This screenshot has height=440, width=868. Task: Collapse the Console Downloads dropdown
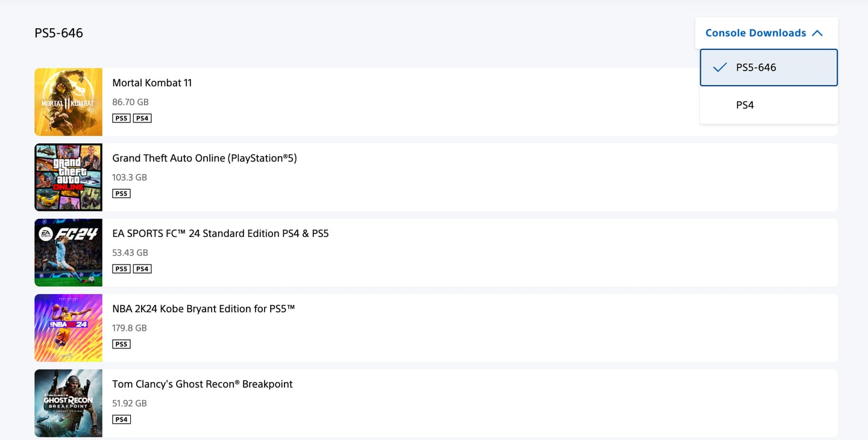[766, 33]
